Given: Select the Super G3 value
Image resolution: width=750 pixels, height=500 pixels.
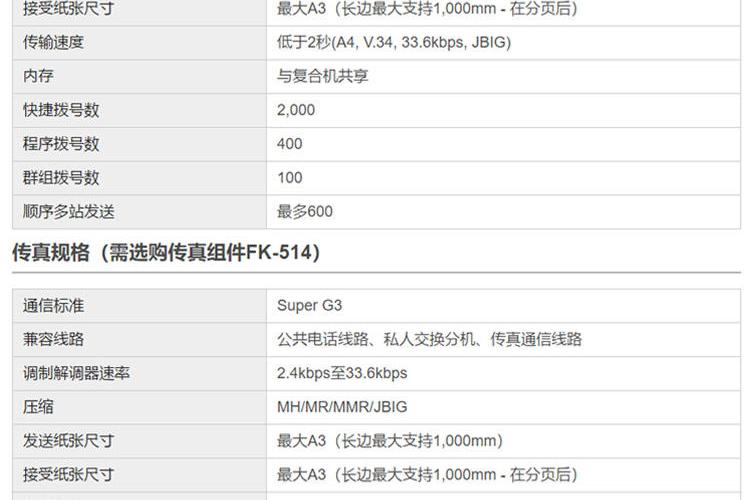Looking at the screenshot, I should [x=309, y=306].
